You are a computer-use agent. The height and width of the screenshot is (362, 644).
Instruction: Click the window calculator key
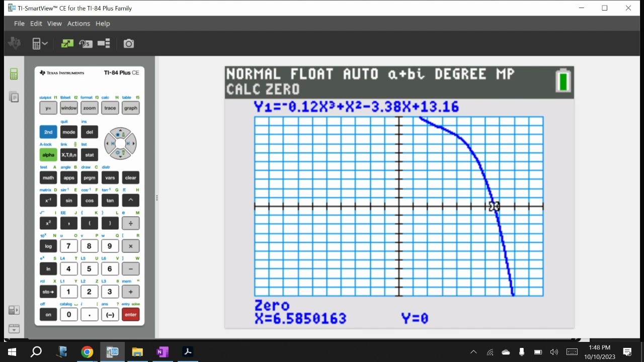pos(69,108)
